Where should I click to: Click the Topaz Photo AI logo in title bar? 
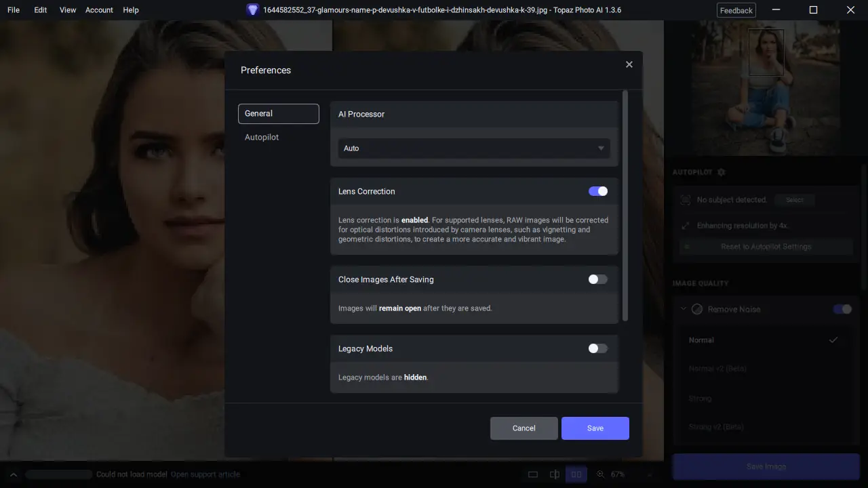tap(253, 10)
